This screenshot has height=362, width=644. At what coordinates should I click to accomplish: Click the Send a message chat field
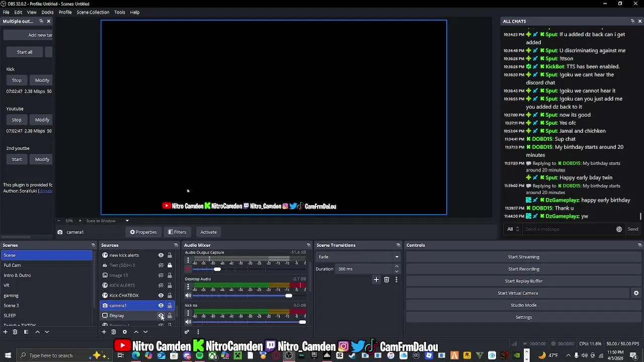tap(569, 229)
